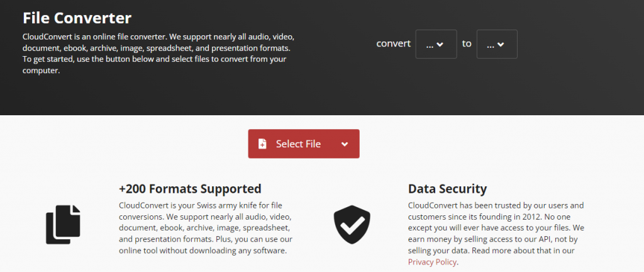Click the "CloudConvert is an online file converter" paragraph
This screenshot has height=272, width=644.
158,54
